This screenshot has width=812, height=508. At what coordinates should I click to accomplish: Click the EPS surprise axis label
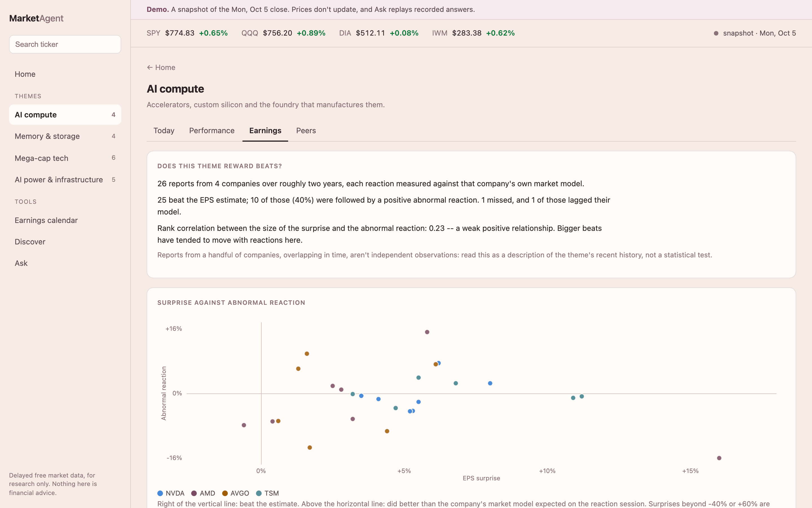(x=481, y=478)
